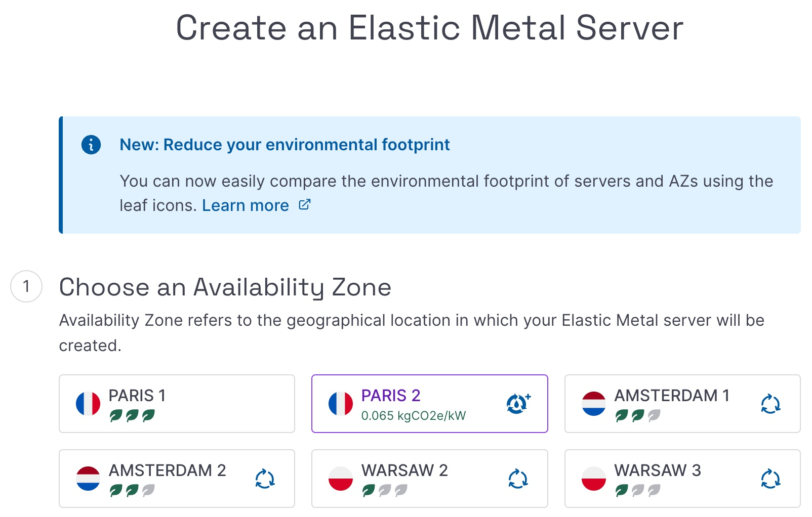Viewport: 812px width, 517px height.
Task: Click the Polish flag on the WARSAW 3 card
Action: pyautogui.click(x=594, y=478)
